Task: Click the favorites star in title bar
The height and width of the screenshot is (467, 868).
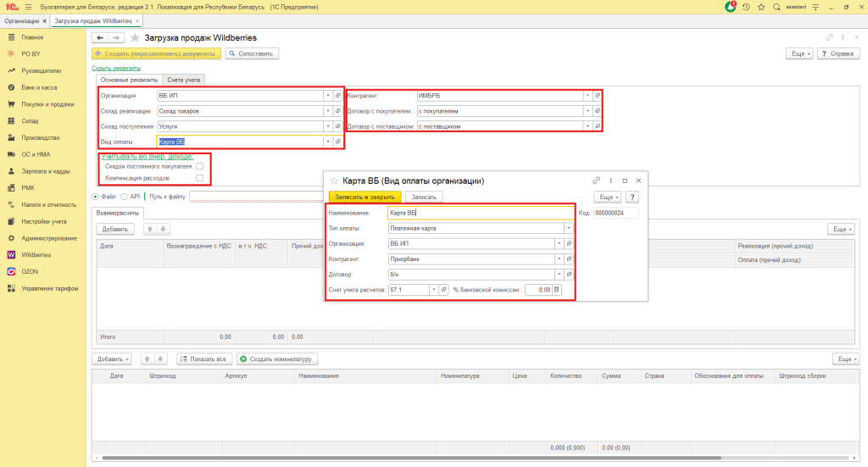Action: click(x=762, y=7)
